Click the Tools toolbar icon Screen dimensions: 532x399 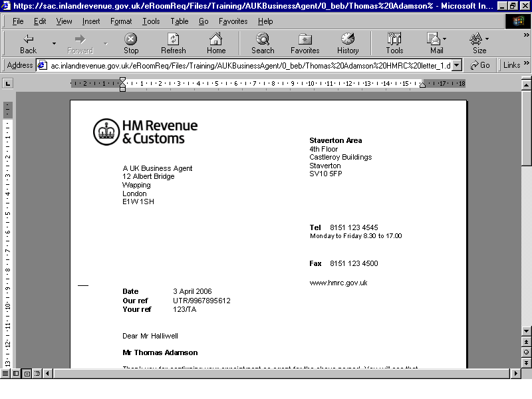click(x=394, y=39)
